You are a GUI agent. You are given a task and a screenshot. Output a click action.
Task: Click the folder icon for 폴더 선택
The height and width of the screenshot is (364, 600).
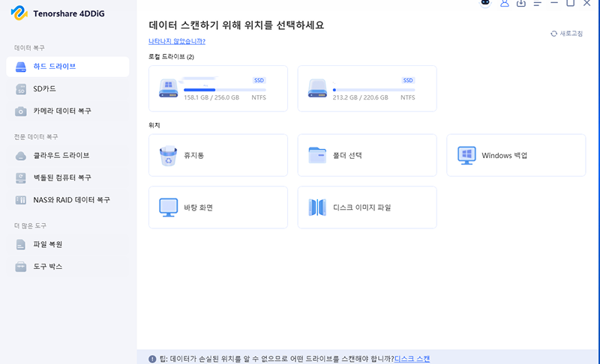(x=317, y=155)
